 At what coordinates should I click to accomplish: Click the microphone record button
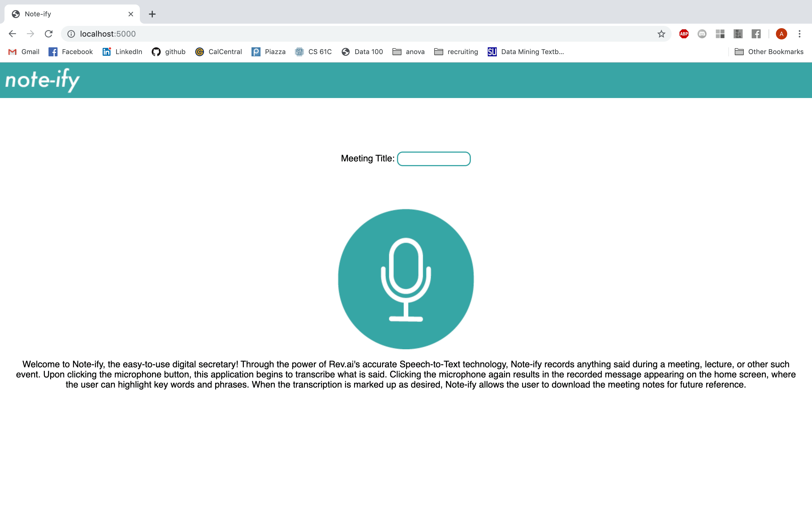[406, 279]
